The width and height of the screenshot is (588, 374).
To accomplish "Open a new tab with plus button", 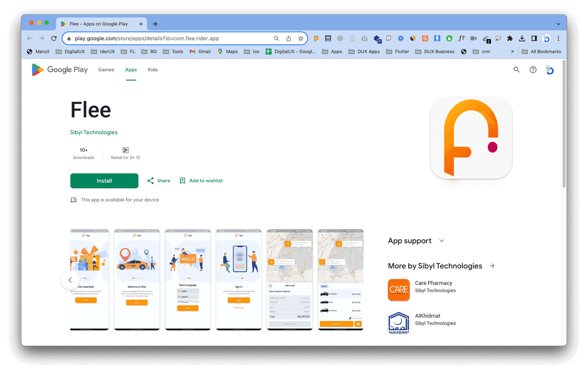I will pos(155,24).
